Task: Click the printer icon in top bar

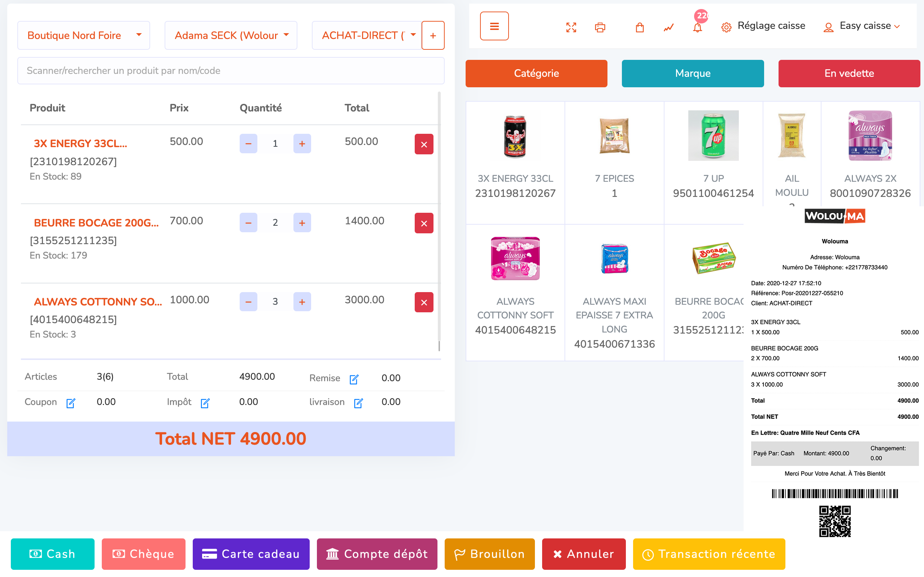Action: 600,27
